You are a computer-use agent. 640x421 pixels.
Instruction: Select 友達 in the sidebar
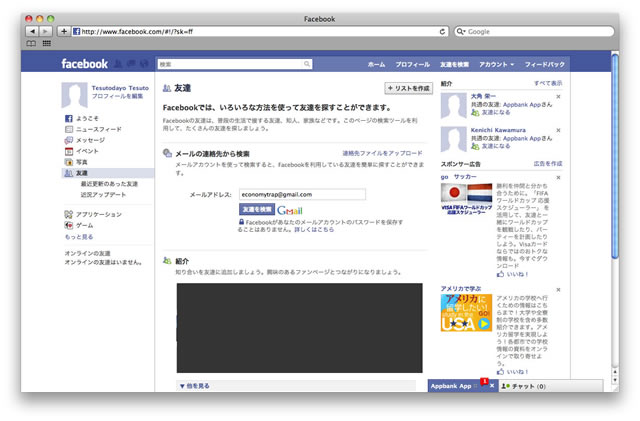[x=108, y=173]
